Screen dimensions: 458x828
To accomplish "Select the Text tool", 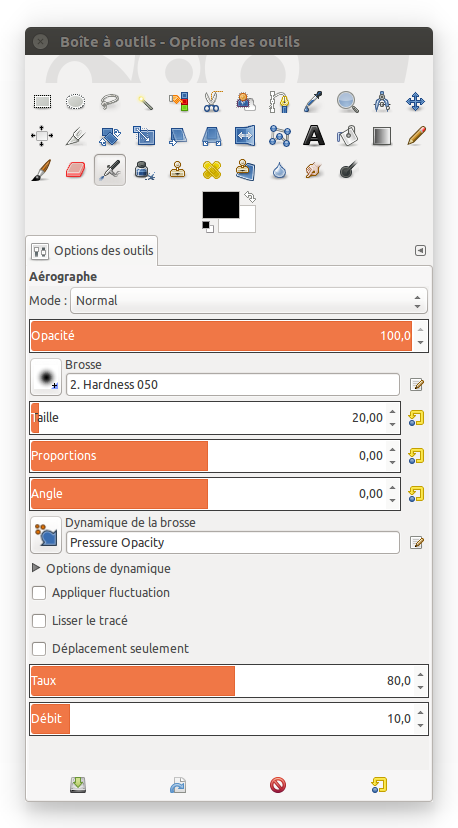I will (x=313, y=136).
